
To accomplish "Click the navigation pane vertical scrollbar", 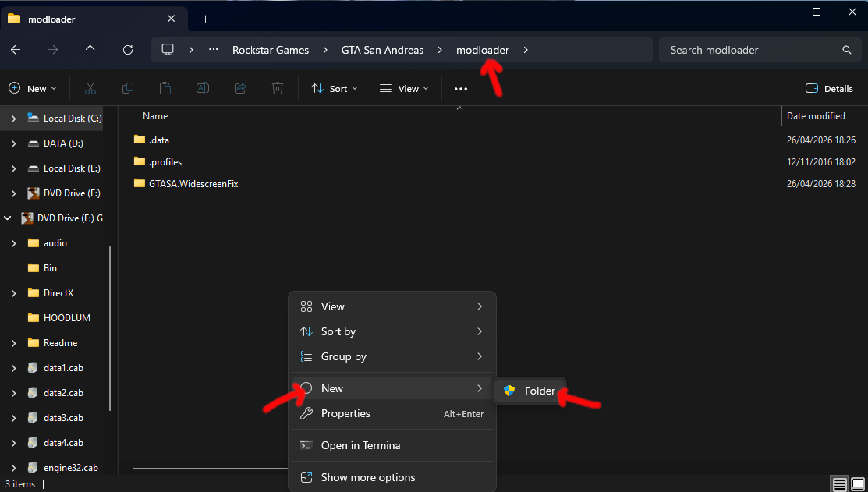I will (x=110, y=328).
